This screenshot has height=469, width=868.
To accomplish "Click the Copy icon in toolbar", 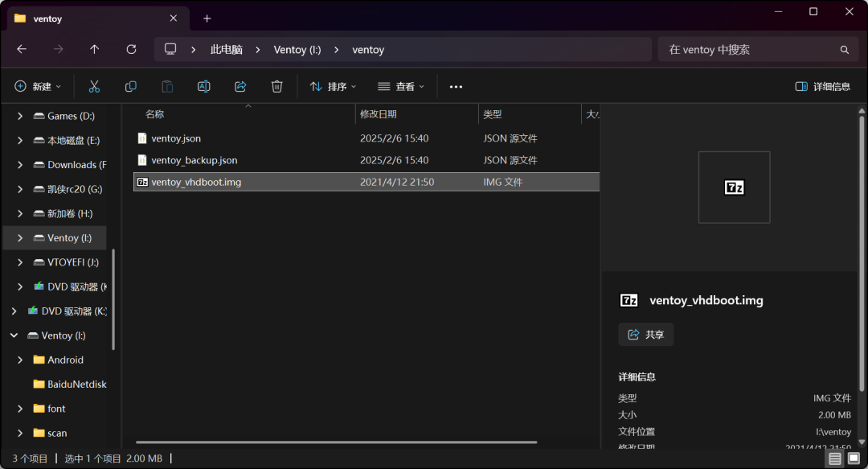I will point(130,86).
